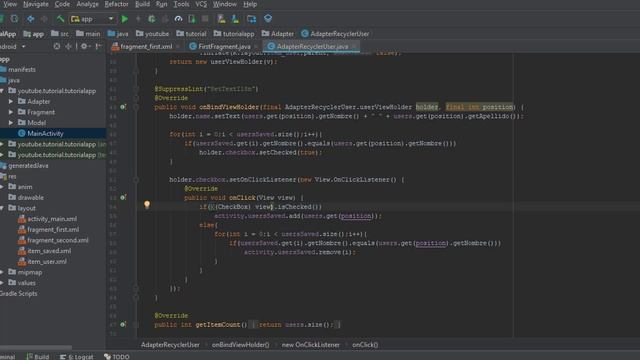Click the layered cube toolbar icon
Viewport: 640px width, 360px height.
click(x=268, y=18)
